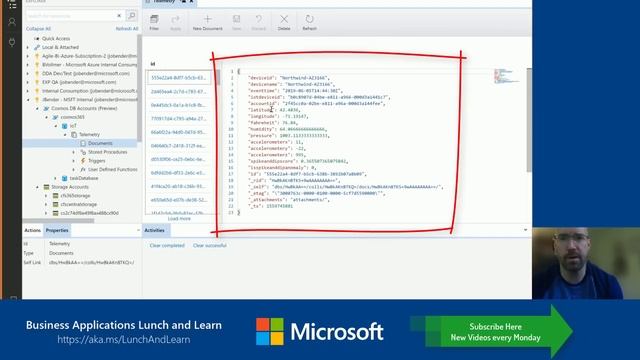Click the resource search input field
The width and height of the screenshot is (640, 360).
71,16
